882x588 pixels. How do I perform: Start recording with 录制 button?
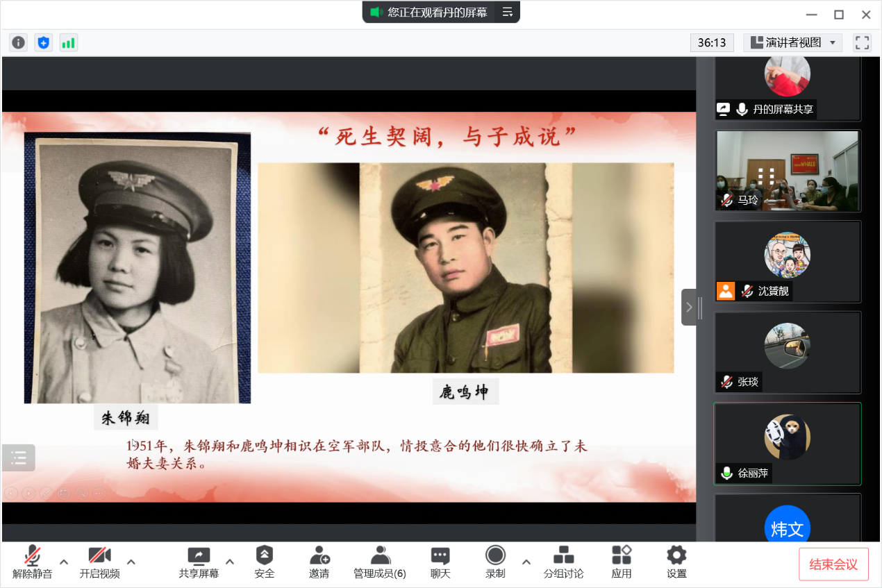coord(495,562)
